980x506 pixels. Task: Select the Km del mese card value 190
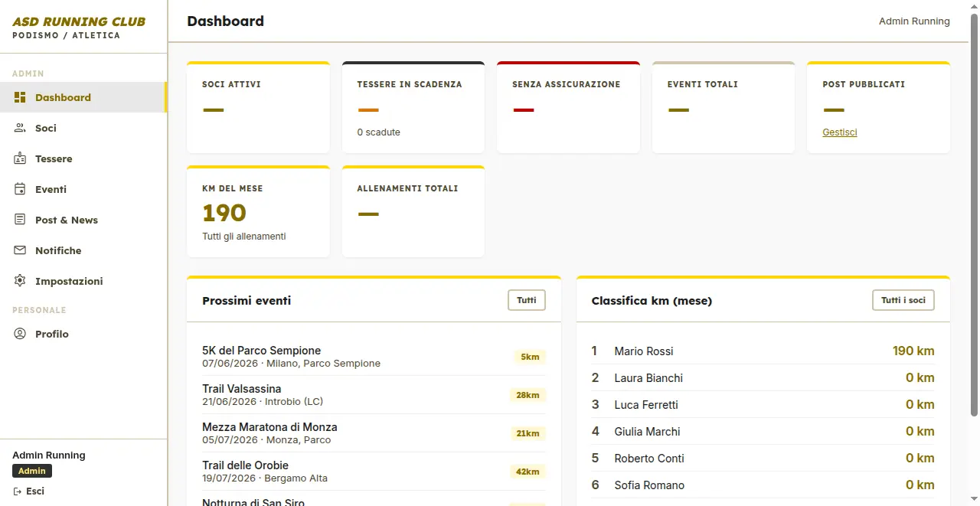(224, 213)
